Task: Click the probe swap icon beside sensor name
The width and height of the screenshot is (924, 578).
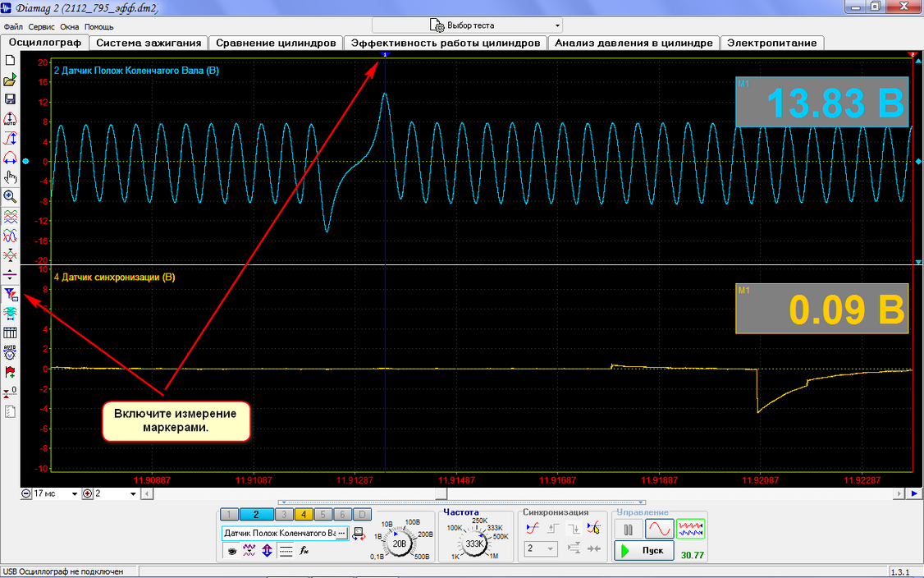Action: [359, 533]
